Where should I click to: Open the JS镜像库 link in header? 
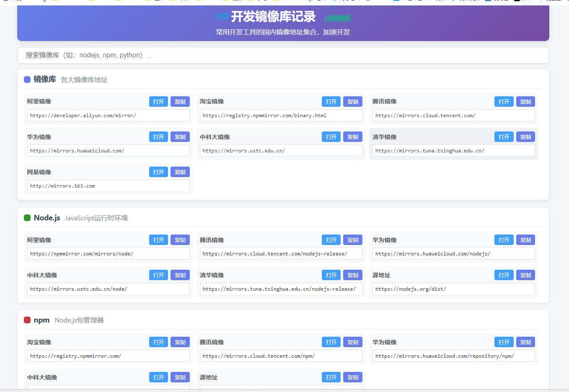(338, 18)
